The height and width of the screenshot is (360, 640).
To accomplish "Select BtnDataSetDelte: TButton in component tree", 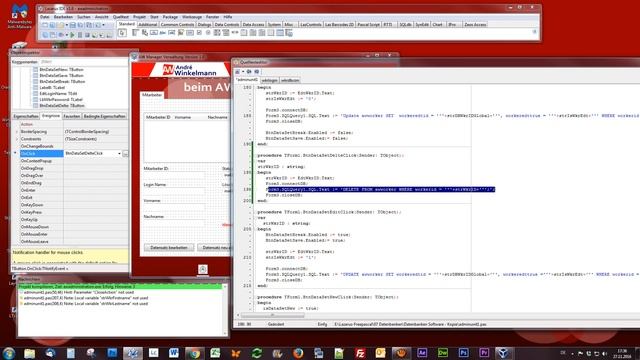I will [x=62, y=105].
